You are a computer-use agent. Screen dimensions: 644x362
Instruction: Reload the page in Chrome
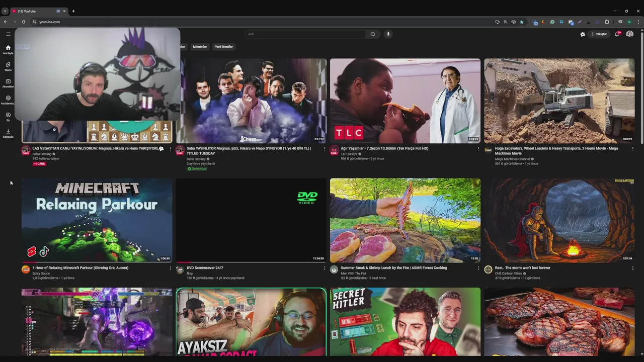coord(23,22)
